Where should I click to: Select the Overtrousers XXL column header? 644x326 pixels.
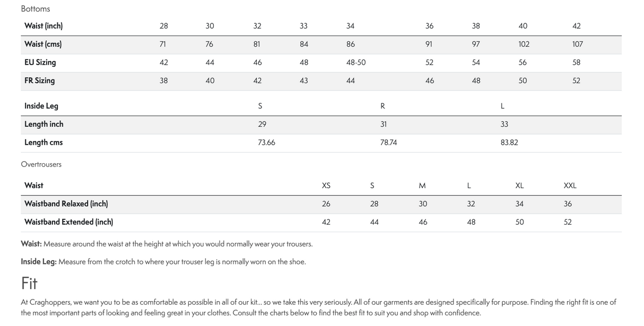[x=570, y=186]
